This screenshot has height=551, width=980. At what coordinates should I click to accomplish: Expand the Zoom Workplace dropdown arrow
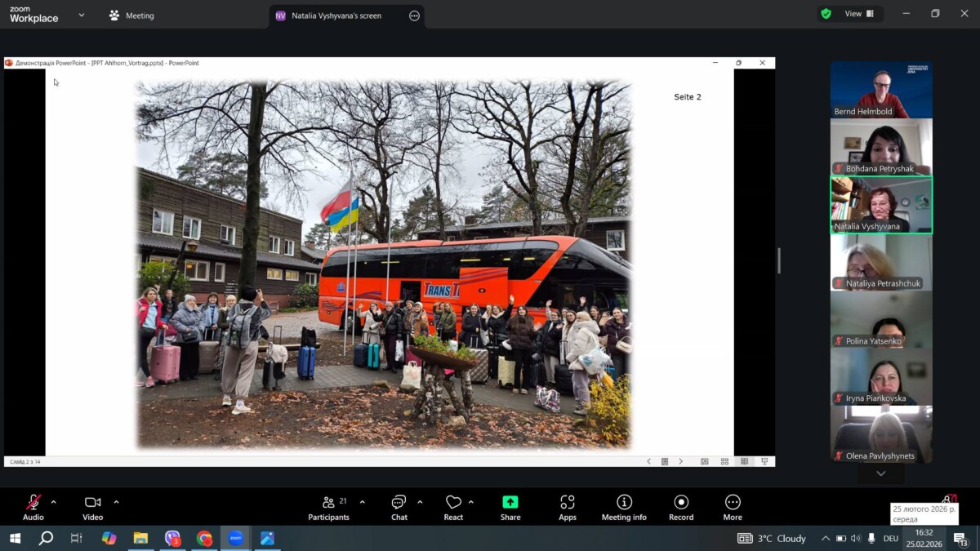coord(82,15)
